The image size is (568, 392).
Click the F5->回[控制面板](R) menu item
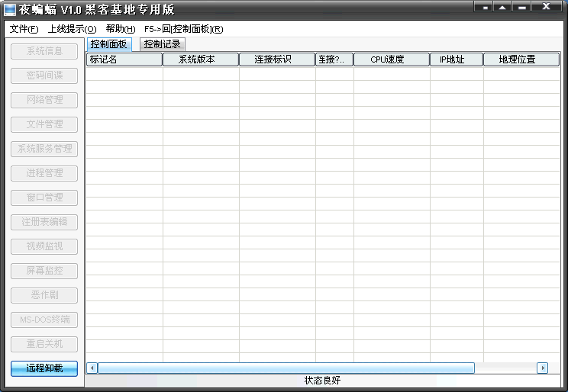click(183, 29)
